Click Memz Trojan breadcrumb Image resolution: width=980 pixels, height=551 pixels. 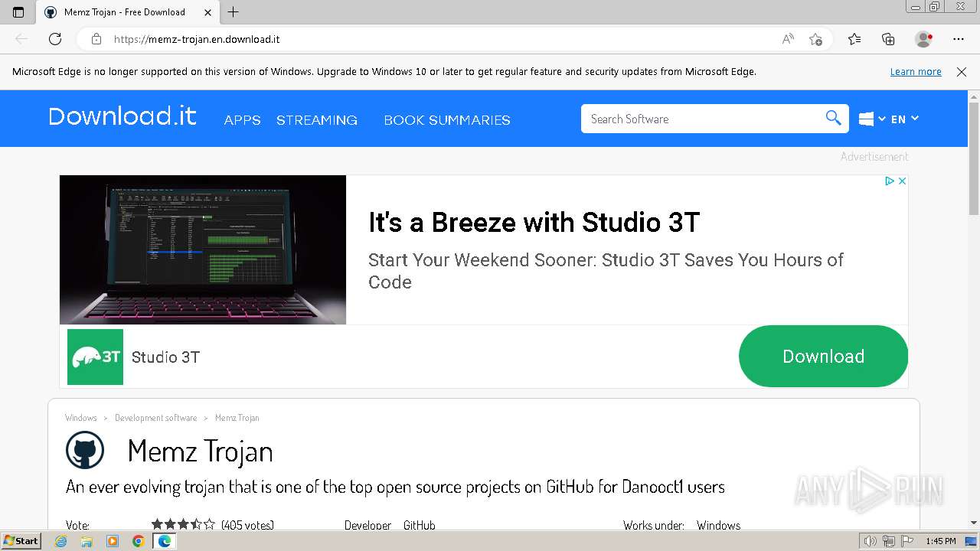coord(237,418)
